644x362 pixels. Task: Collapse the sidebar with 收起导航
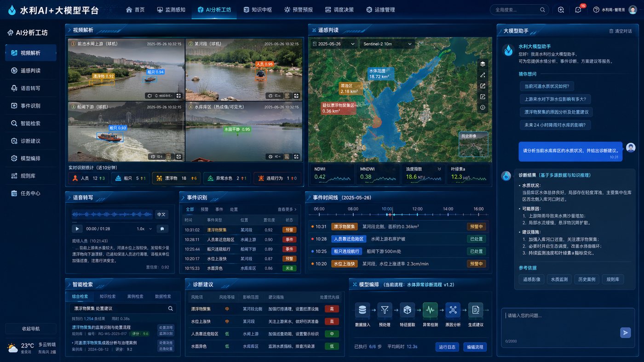pos(31,329)
